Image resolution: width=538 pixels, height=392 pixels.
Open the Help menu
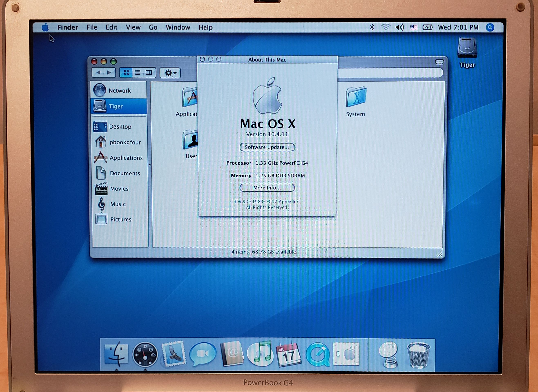tap(205, 28)
